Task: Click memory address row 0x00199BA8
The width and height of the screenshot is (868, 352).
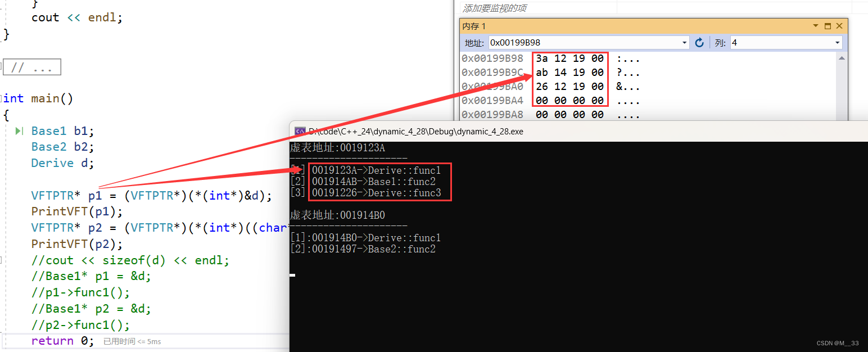Action: 492,115
